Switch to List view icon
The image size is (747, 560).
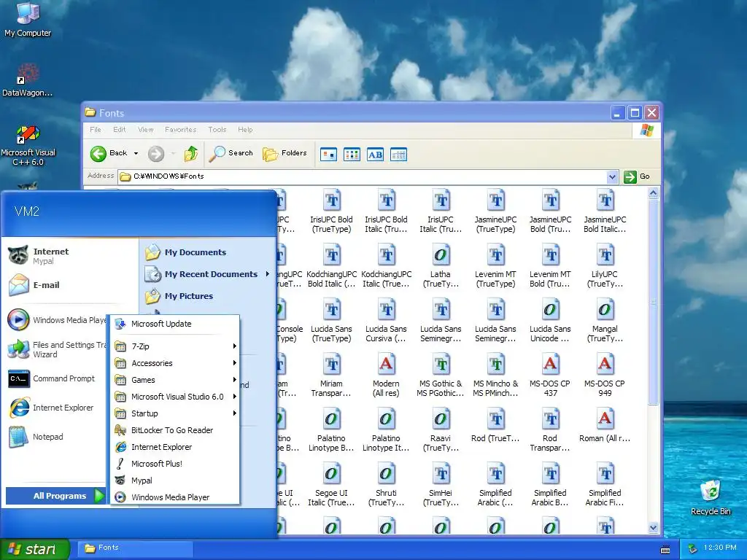pos(352,155)
